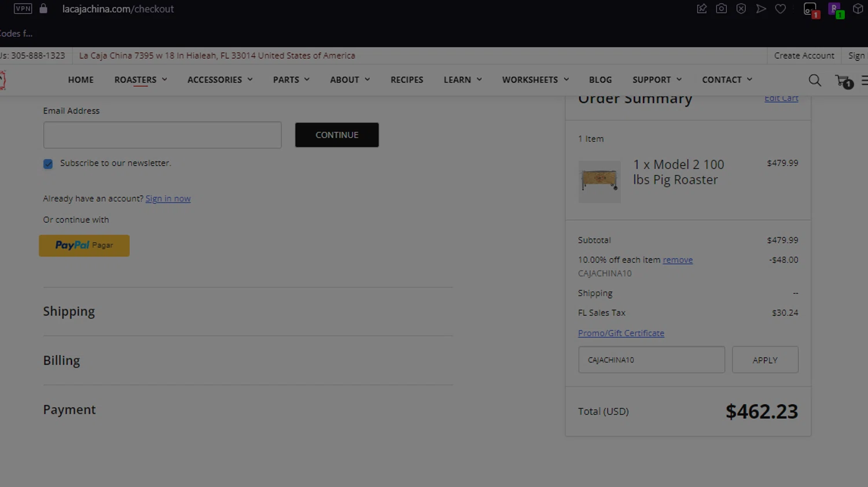Open the purple R extension with green badge
868x487 pixels.
tap(836, 10)
